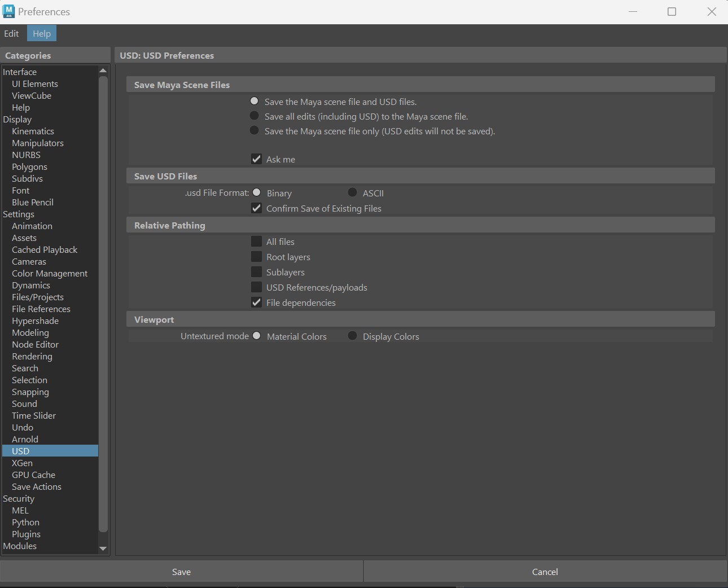Viewport: 728px width, 588px height.
Task: Select the Animation category
Action: click(32, 226)
